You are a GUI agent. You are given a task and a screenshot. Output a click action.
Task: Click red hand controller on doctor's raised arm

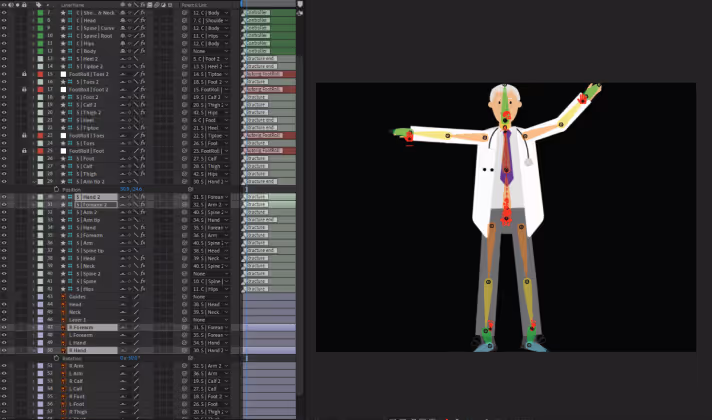point(582,98)
